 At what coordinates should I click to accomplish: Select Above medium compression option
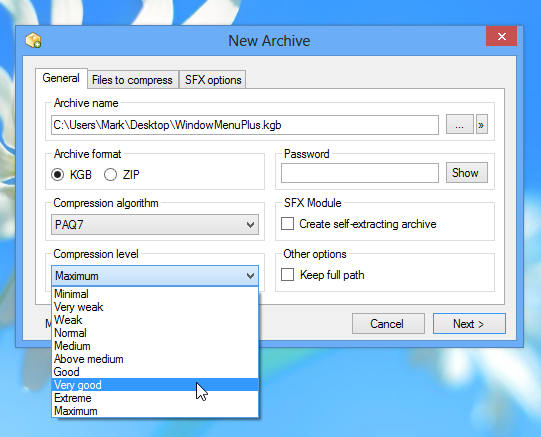coord(155,359)
